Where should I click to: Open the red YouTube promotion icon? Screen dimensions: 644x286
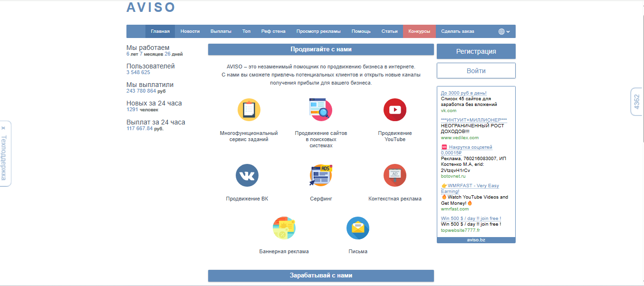(x=395, y=110)
